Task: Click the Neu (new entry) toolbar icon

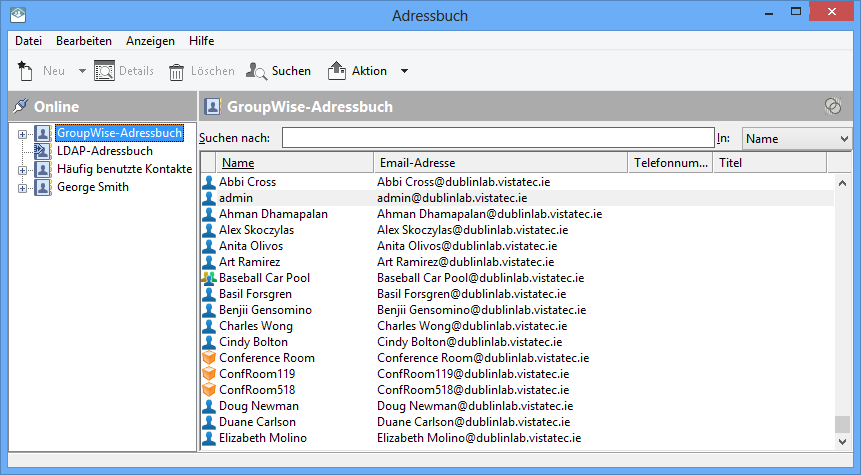Action: tap(25, 71)
